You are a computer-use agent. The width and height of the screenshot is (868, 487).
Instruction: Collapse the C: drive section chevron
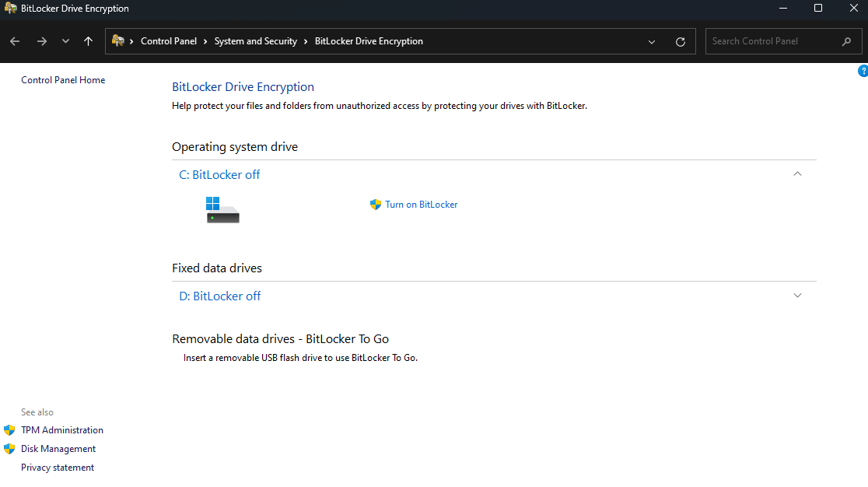pos(797,173)
